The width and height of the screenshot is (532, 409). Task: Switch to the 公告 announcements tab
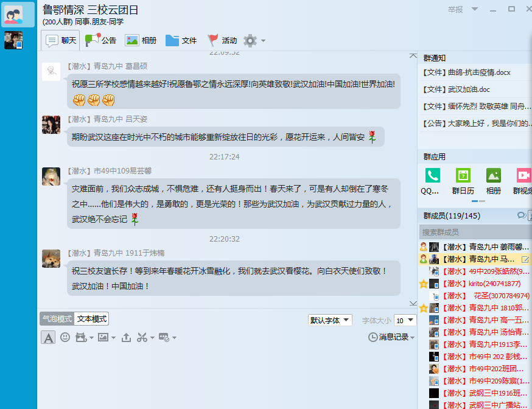tap(103, 40)
